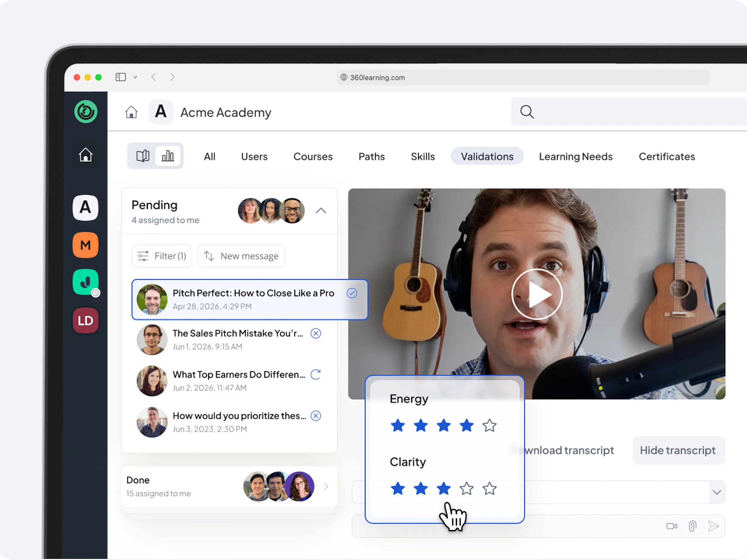The image size is (747, 560).
Task: Open the white A workspace tile
Action: click(x=85, y=208)
